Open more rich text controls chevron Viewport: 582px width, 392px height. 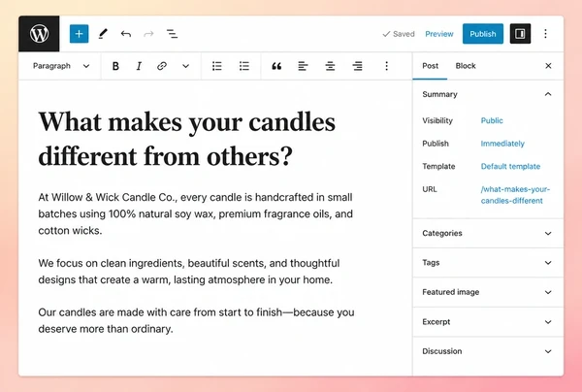coord(185,66)
